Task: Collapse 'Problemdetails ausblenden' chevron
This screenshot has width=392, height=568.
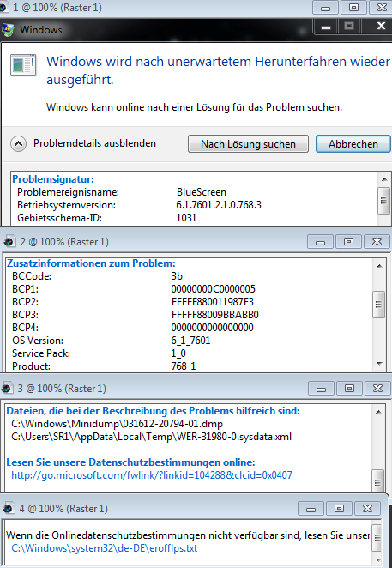Action: tap(18, 143)
